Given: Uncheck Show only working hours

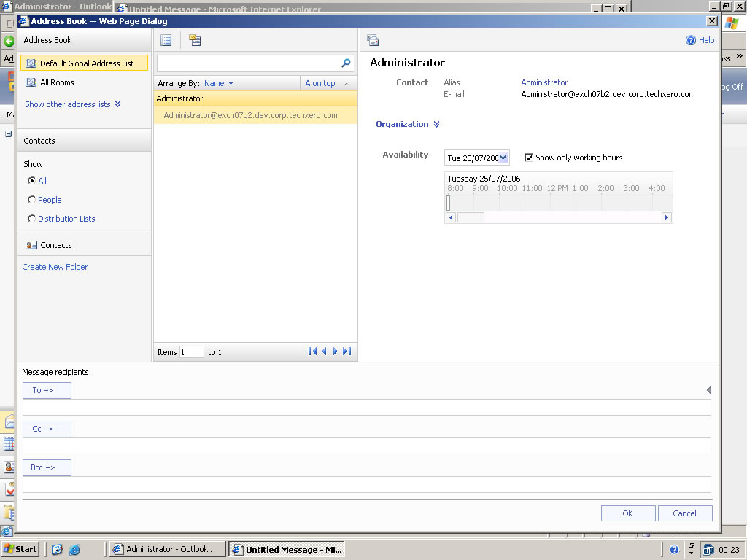Looking at the screenshot, I should [x=529, y=157].
